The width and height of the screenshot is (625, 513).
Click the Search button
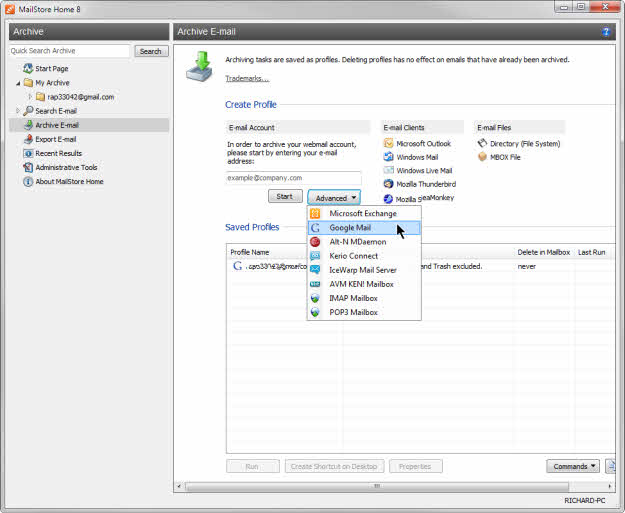pos(151,51)
